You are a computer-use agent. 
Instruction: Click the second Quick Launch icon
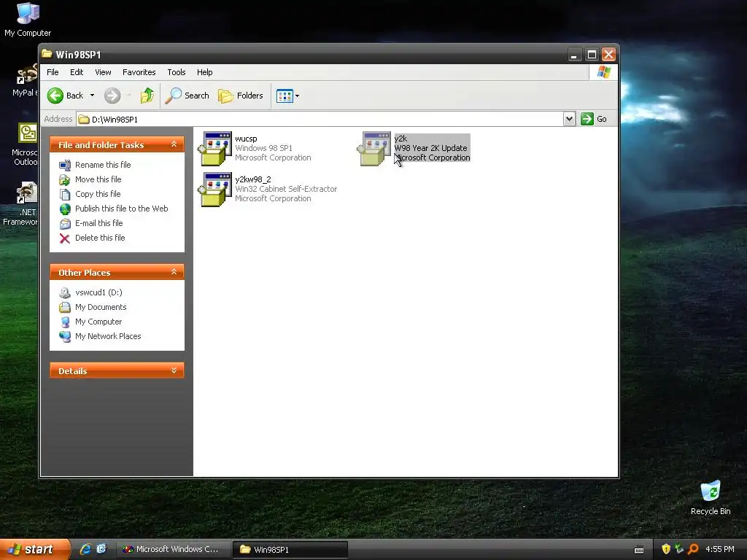tap(101, 550)
